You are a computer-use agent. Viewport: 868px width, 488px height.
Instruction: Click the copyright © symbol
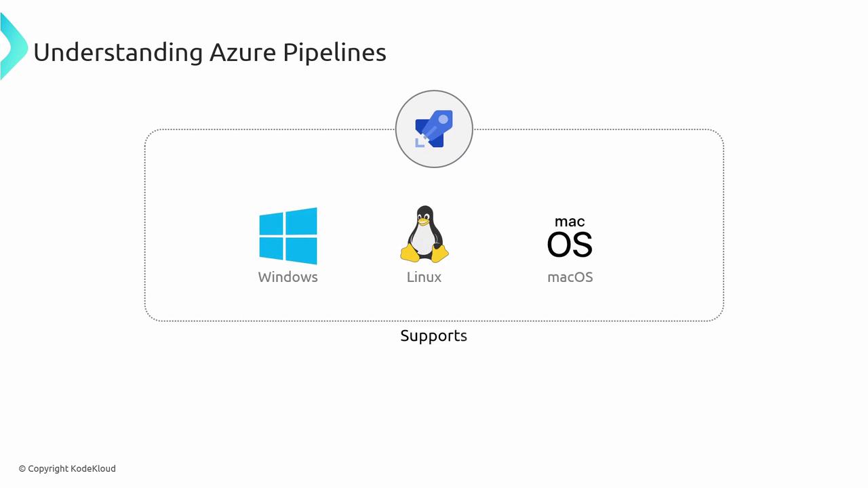(22, 468)
